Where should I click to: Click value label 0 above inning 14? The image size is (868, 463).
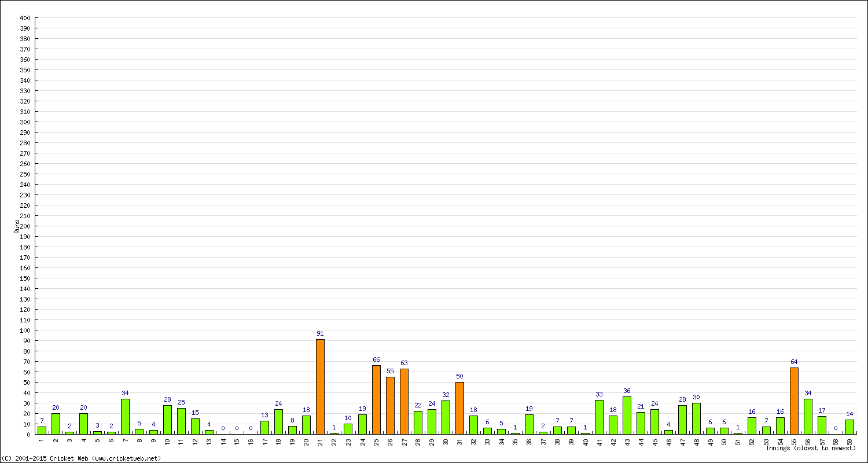(x=223, y=428)
